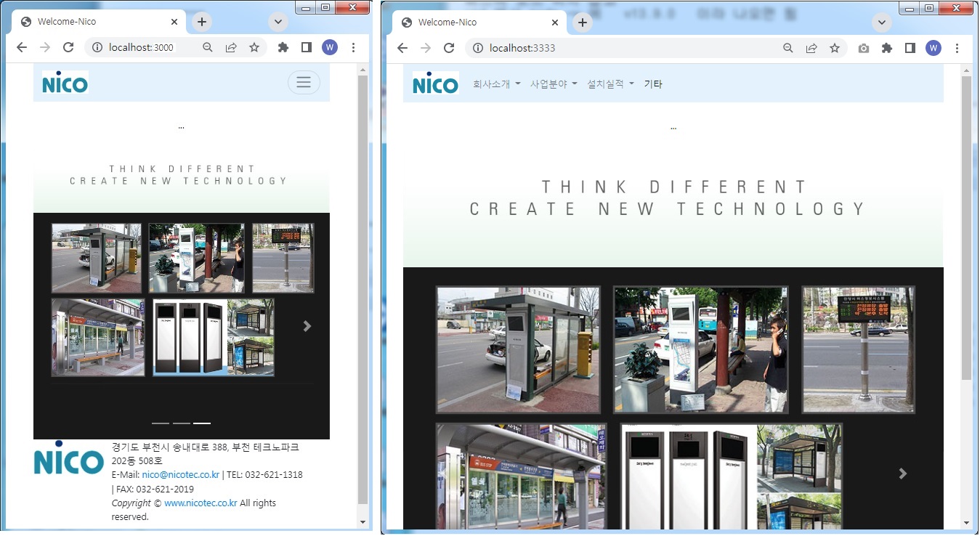
Task: Open hamburger menu in left window navbar
Action: tap(304, 82)
